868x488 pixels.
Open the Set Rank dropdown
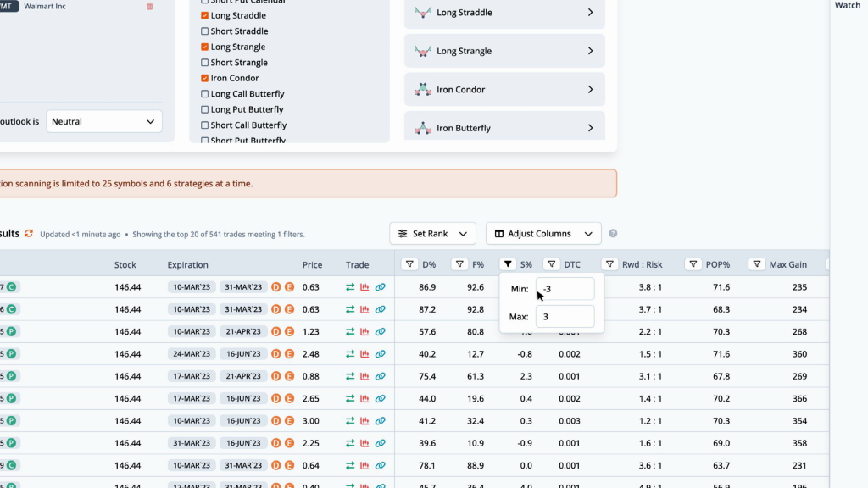pos(432,234)
